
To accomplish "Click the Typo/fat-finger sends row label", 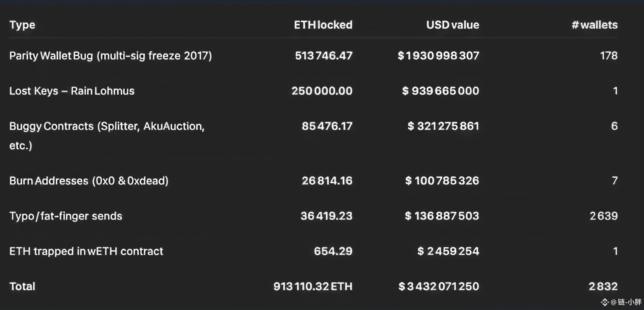I will pyautogui.click(x=66, y=216).
